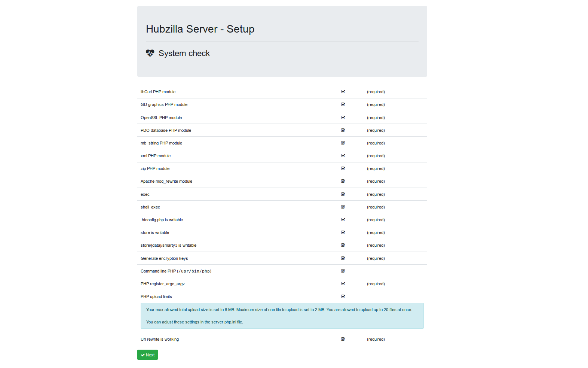Click check icon for mb_string PHP module

[343, 143]
